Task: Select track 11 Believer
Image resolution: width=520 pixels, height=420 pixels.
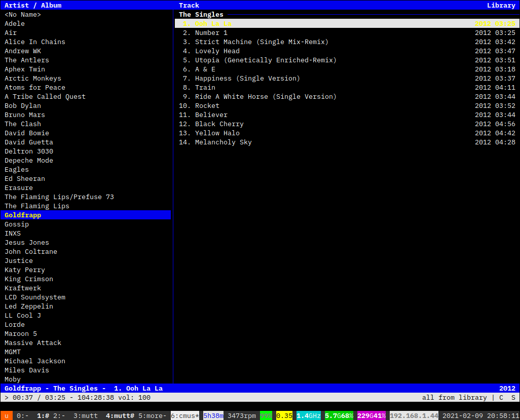Action: click(x=347, y=114)
